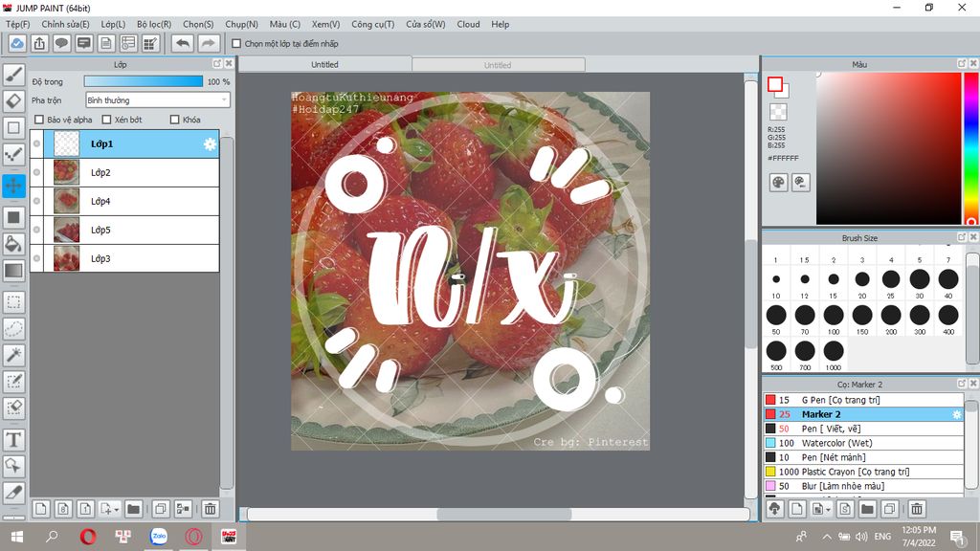Open the Cloud menu
Screen dimensions: 980x551
[468, 24]
